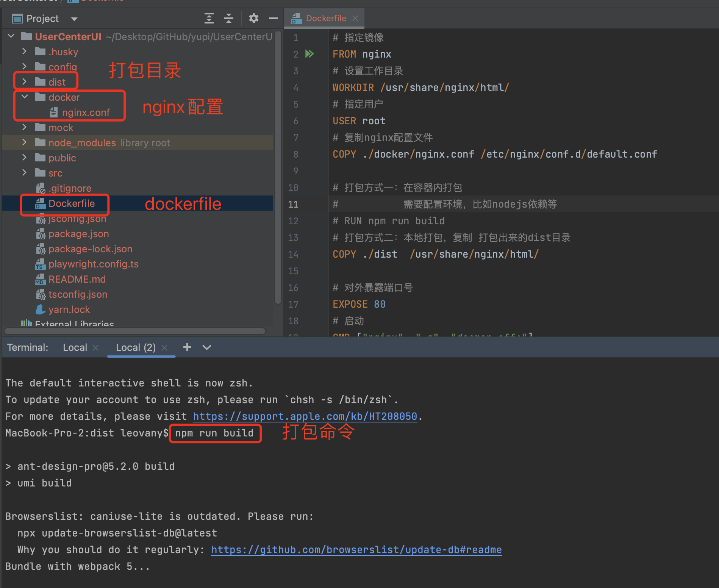This screenshot has width=719, height=588.
Task: Expand the src folder
Action: [24, 173]
